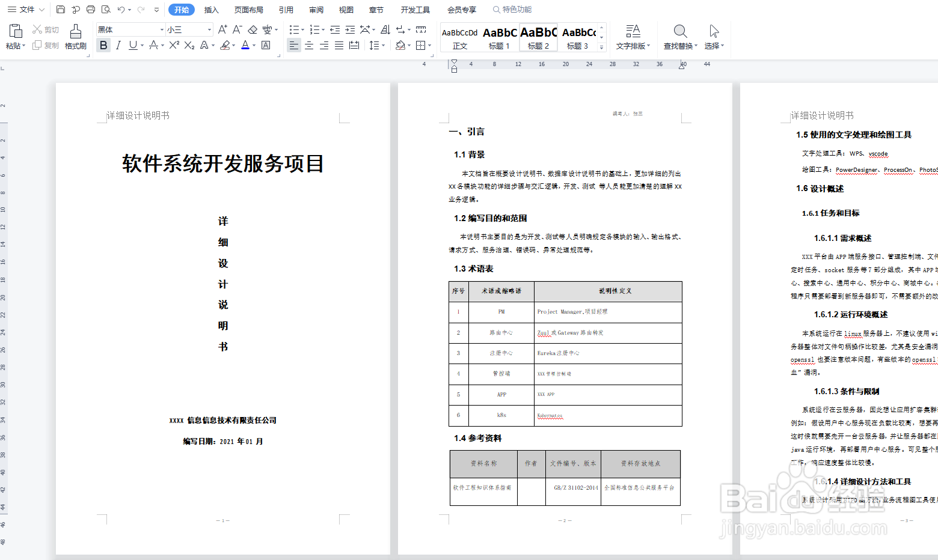Viewport: 938px width, 560px height.
Task: Open the 插入 tab
Action: [x=212, y=10]
